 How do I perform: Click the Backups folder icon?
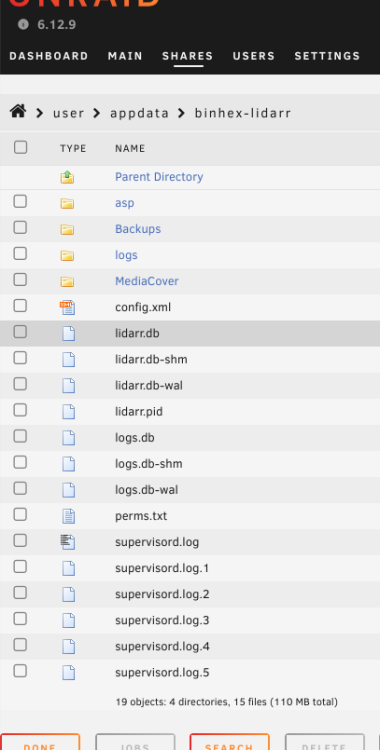67,230
